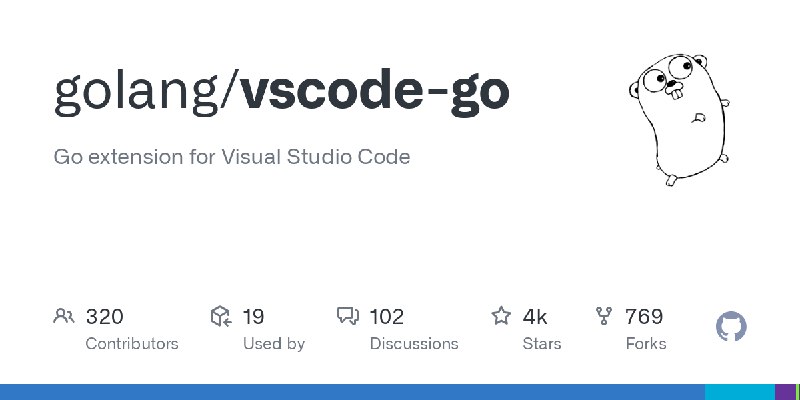Click the Used by package icon
The image size is (800, 400).
[x=221, y=316]
